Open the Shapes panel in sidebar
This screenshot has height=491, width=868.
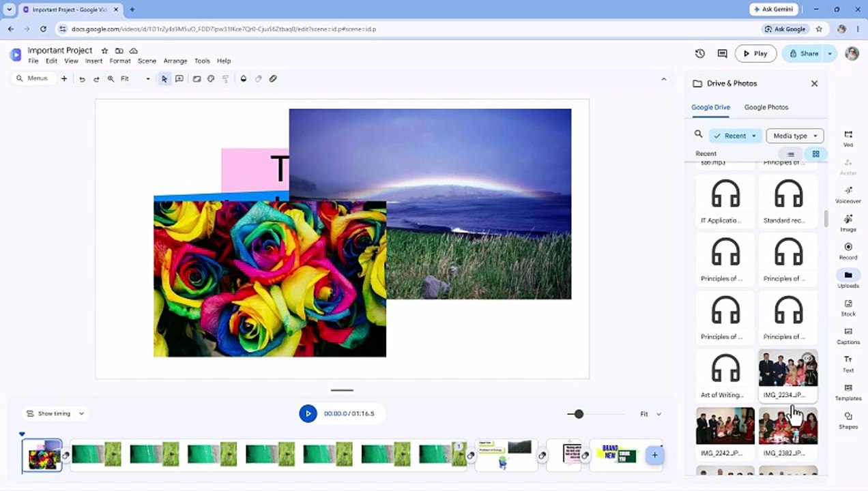coord(848,420)
